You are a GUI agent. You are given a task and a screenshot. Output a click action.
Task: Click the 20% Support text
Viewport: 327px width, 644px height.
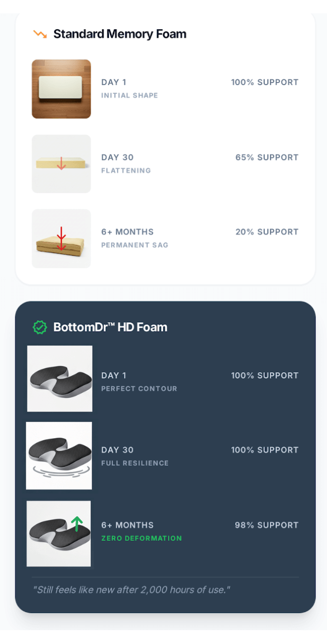pos(267,232)
